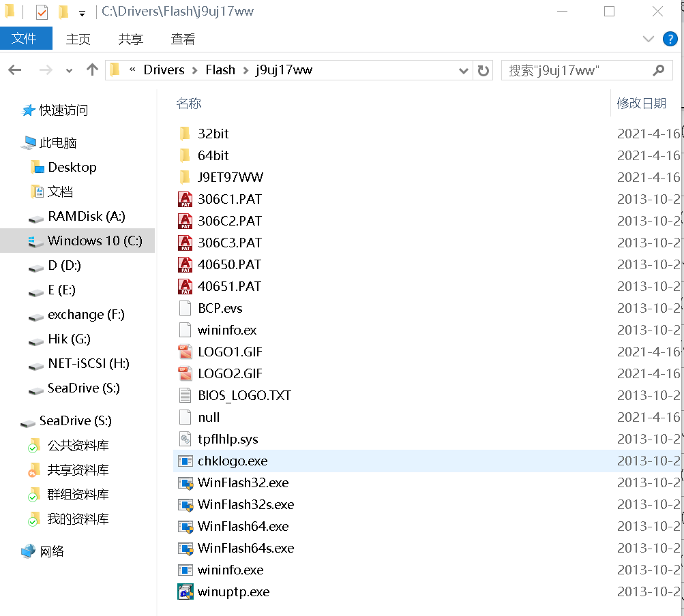
Task: Select the 40650.PAT file icon
Action: (185, 264)
